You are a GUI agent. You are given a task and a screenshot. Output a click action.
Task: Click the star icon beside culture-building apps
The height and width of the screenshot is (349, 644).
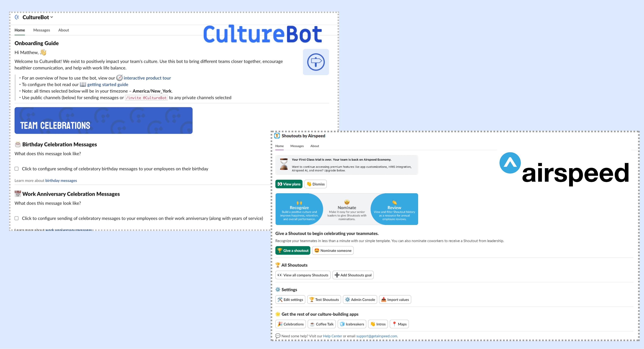point(278,314)
